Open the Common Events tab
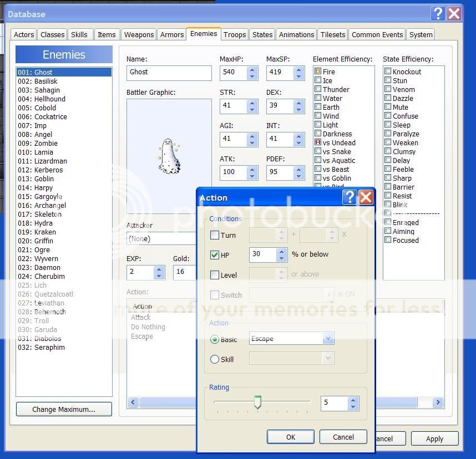The height and width of the screenshot is (459, 476). tap(377, 34)
